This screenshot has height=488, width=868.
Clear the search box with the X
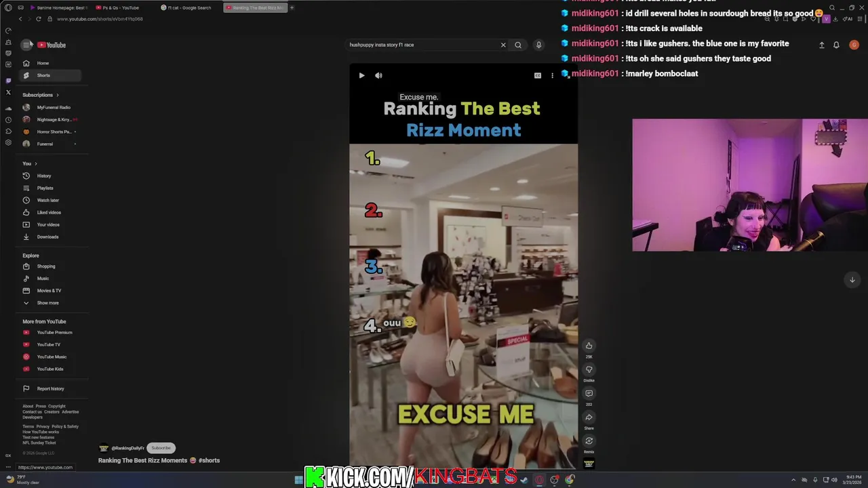tap(503, 45)
